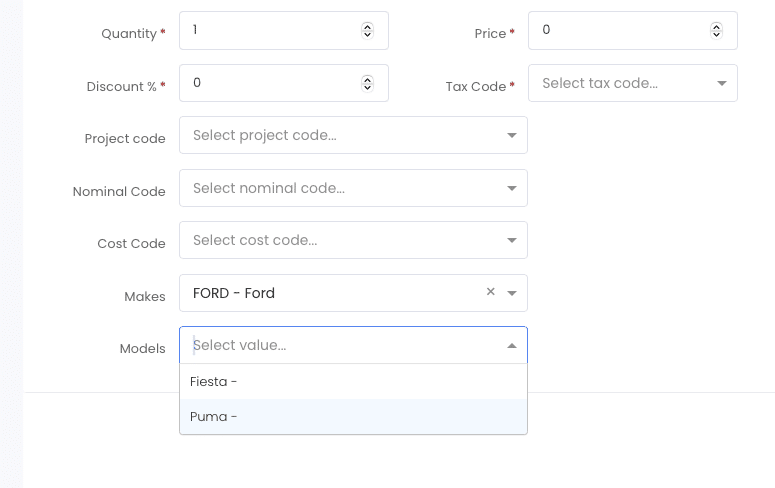This screenshot has width=775, height=488.
Task: Choose Puma in the Models list
Action: (x=353, y=417)
